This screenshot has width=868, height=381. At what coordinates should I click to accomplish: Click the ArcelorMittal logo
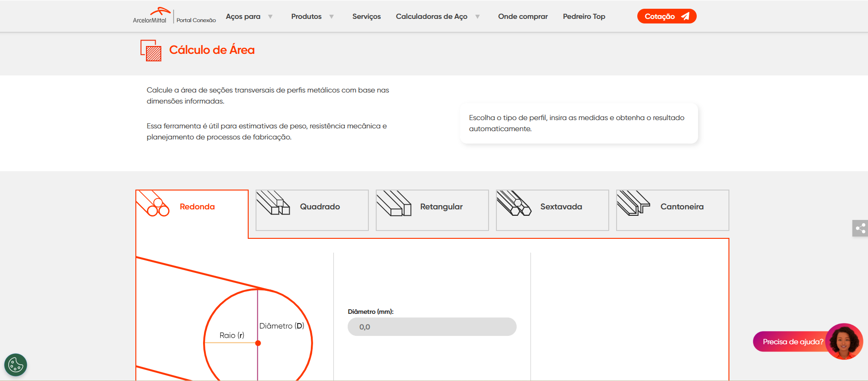pos(151,16)
